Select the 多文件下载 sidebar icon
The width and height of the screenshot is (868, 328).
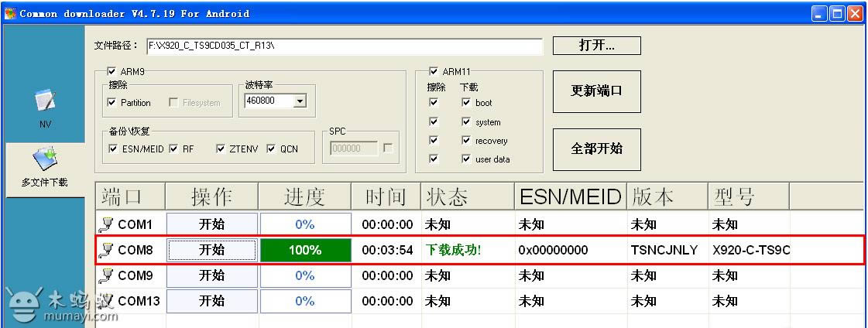43,159
